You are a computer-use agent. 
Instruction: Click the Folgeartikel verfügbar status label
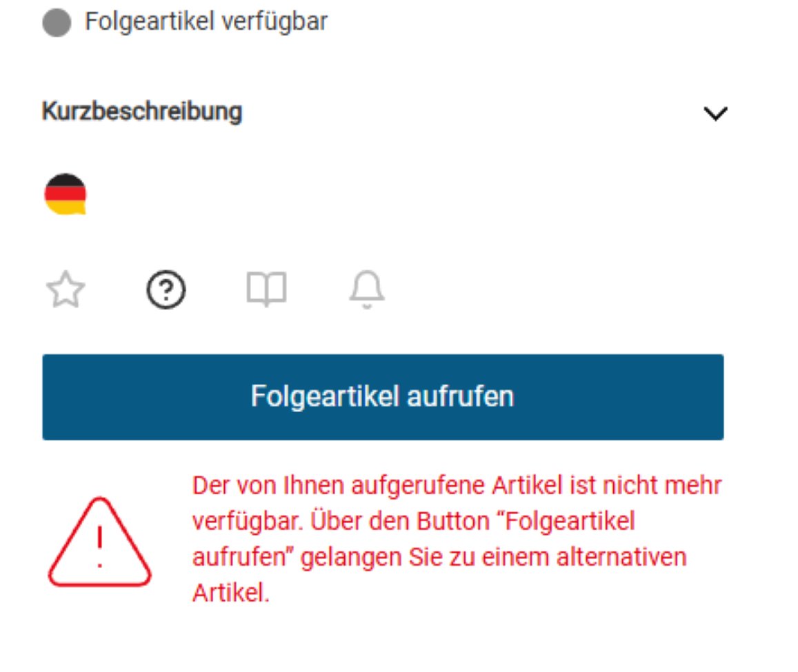tap(206, 22)
